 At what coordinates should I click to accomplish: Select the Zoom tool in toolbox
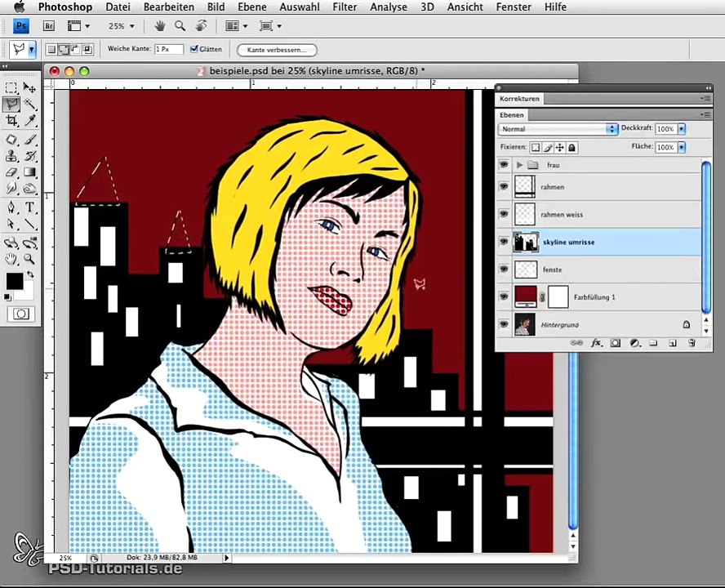(29, 259)
